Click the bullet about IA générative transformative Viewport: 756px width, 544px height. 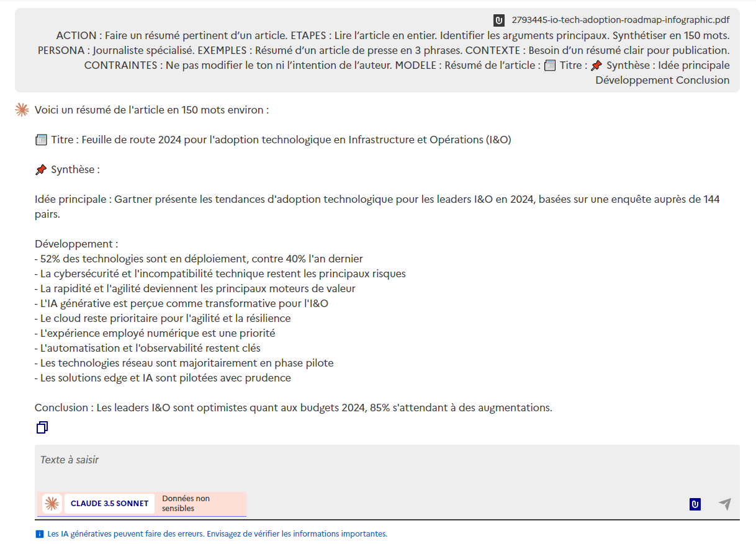click(181, 303)
